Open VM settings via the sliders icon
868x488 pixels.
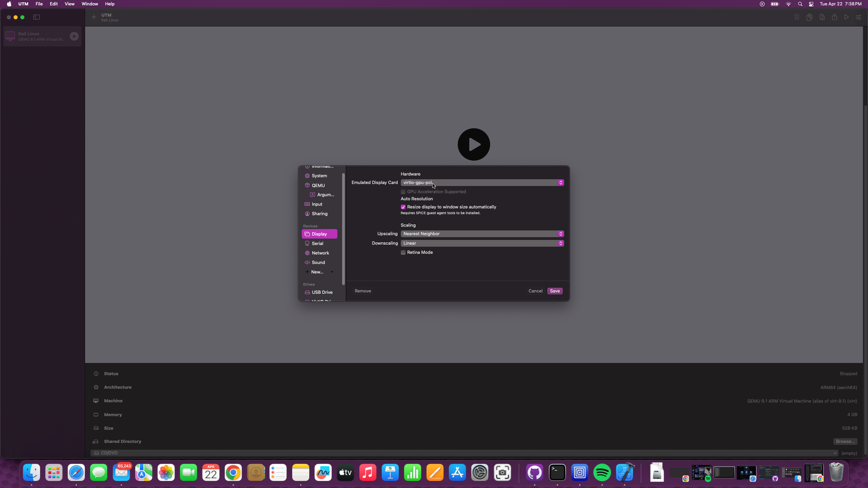859,17
